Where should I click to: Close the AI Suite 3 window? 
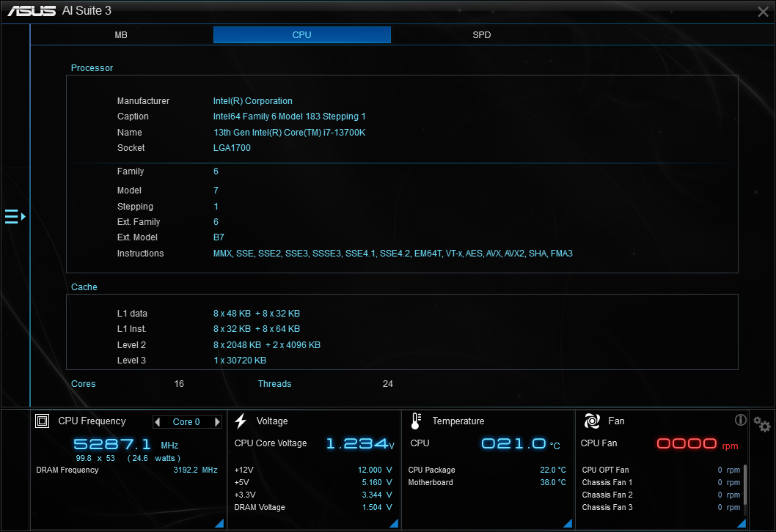pos(763,12)
